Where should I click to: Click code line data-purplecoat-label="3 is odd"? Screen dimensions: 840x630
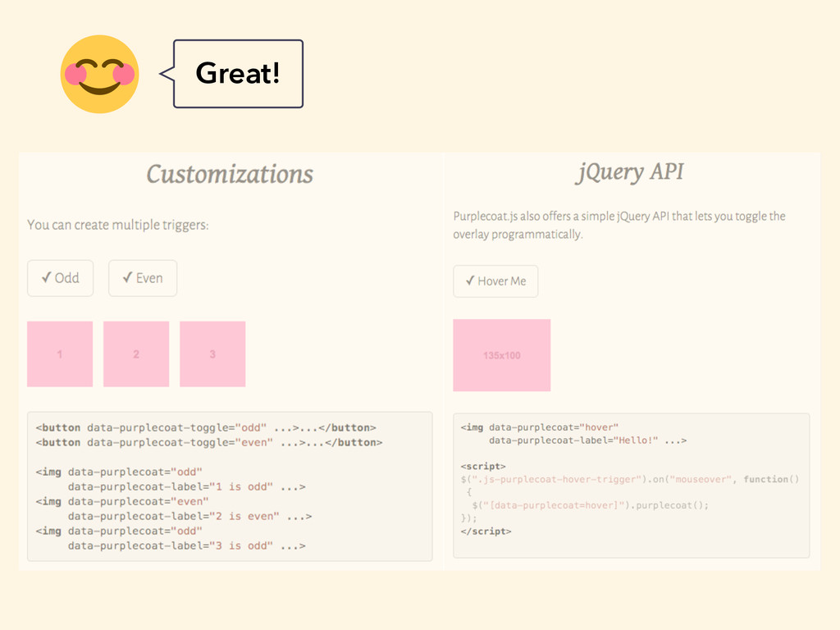click(186, 546)
